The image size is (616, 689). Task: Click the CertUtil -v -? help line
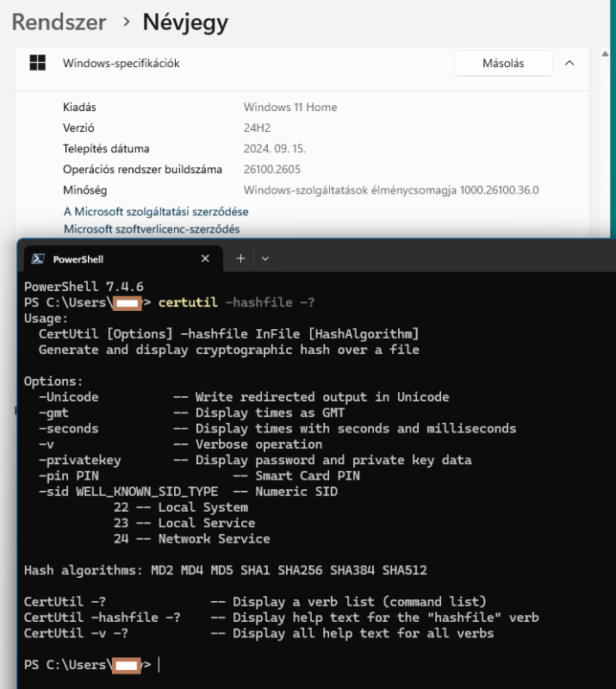(259, 633)
